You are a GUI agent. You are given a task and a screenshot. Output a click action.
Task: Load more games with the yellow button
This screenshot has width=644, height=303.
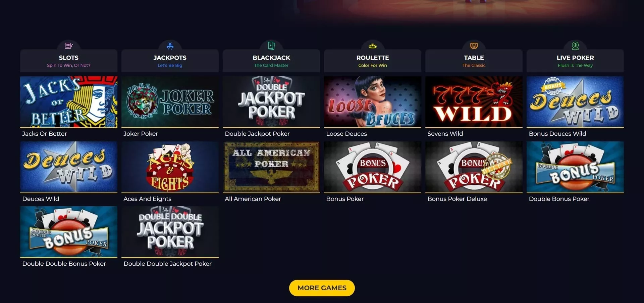(x=322, y=288)
